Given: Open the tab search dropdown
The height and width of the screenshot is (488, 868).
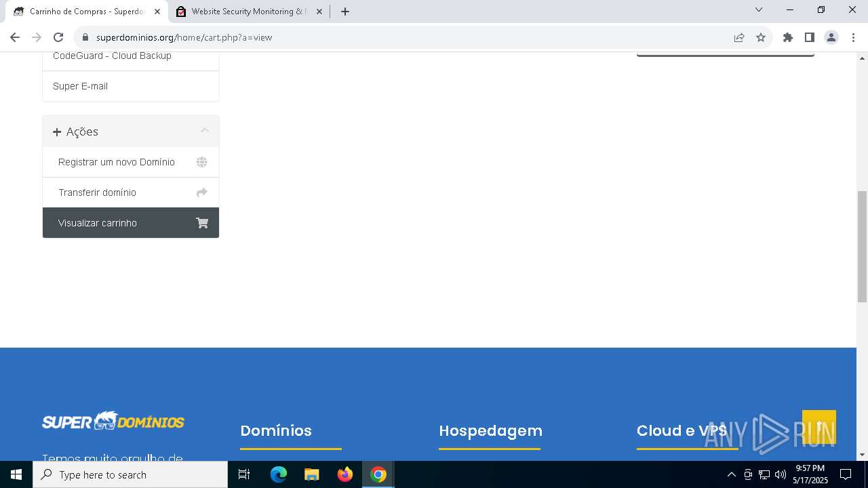Looking at the screenshot, I should pyautogui.click(x=759, y=10).
